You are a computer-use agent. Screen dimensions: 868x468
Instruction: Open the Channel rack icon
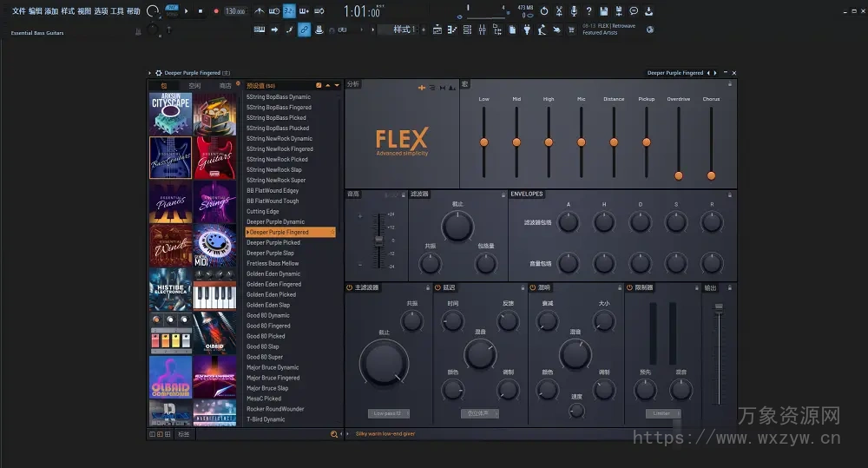point(467,30)
